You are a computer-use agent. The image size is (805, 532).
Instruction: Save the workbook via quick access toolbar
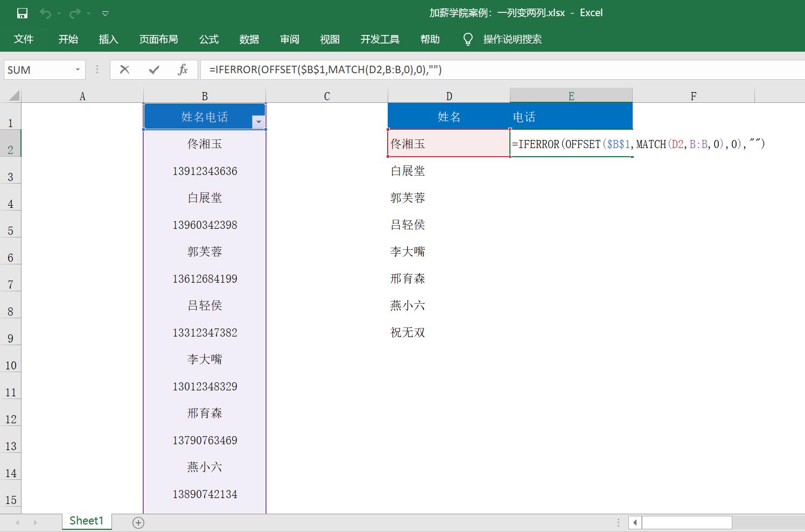pyautogui.click(x=22, y=13)
